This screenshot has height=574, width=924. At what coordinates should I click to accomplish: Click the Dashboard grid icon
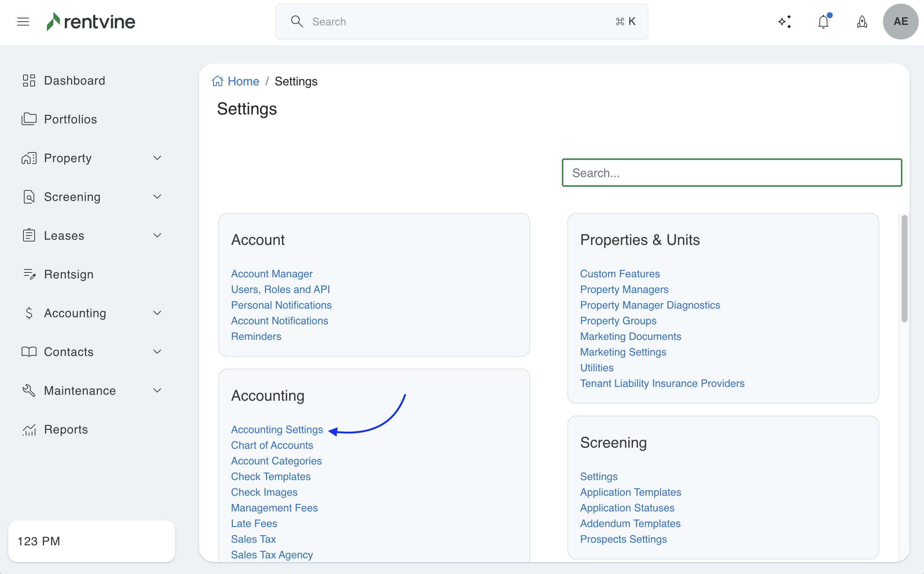point(29,81)
